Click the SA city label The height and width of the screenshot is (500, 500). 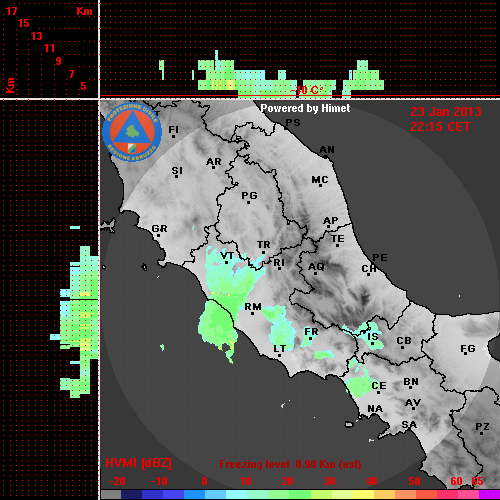coord(409,425)
